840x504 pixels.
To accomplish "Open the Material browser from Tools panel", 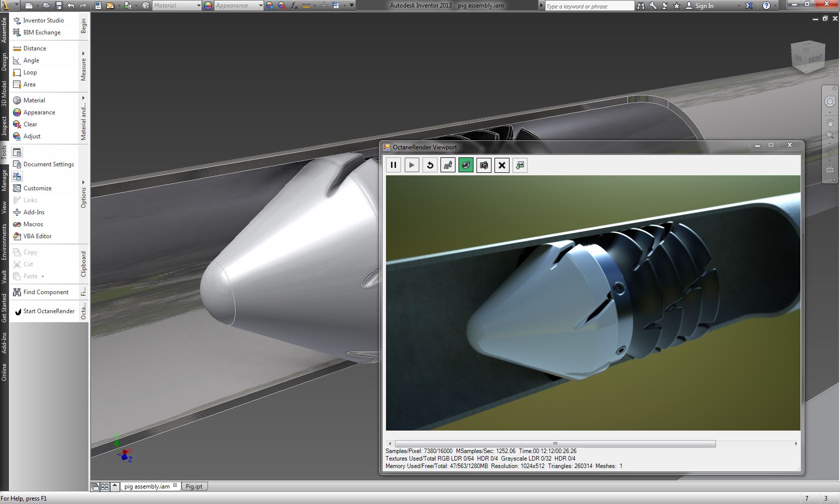I will click(x=29, y=100).
